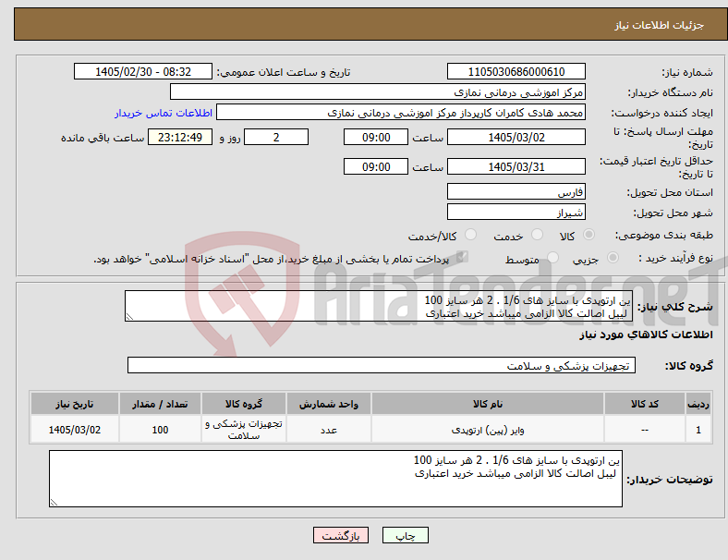Click the response deadline date field 1405/03/02
The image size is (728, 560).
516,138
